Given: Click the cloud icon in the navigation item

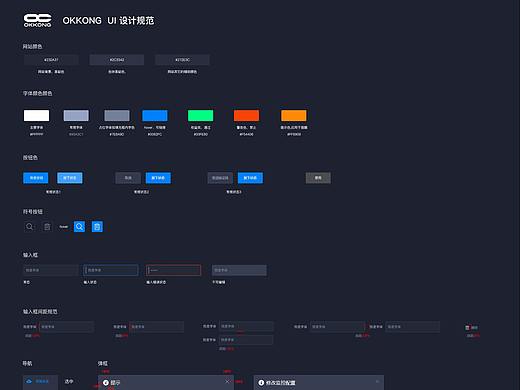Looking at the screenshot, I should click(29, 381).
